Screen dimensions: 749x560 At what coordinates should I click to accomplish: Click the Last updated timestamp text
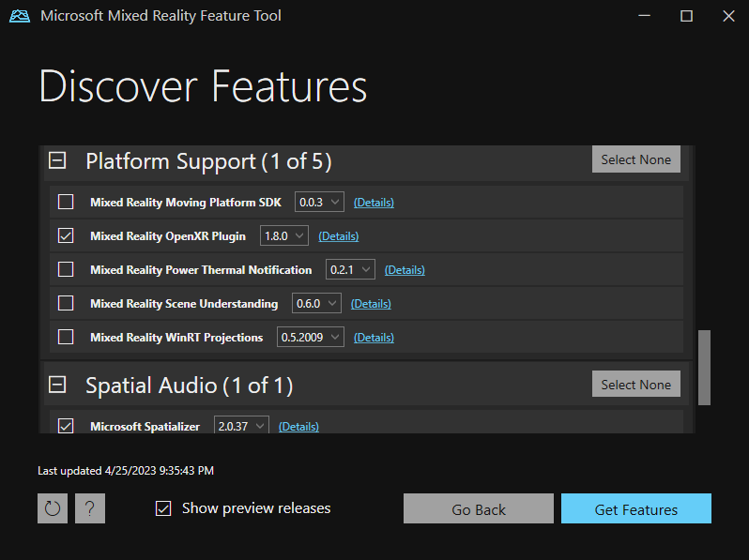click(x=126, y=471)
